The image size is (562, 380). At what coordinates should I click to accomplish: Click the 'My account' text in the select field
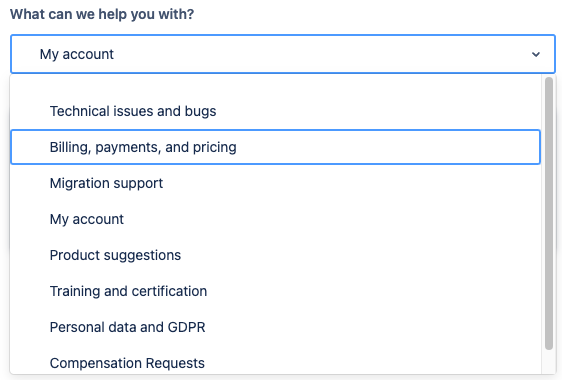click(x=76, y=54)
